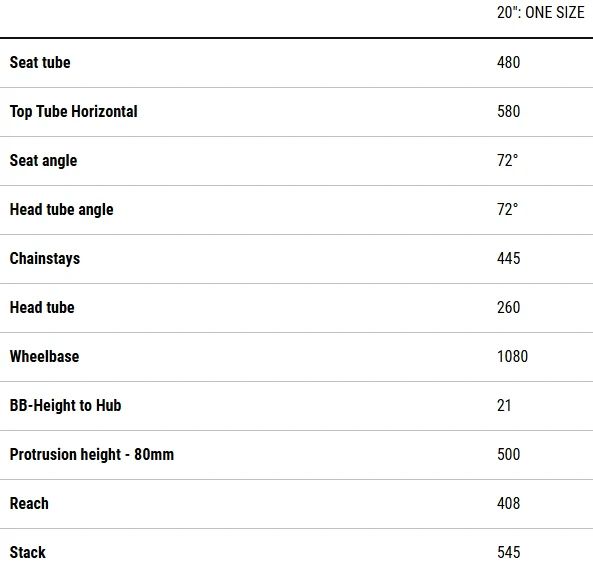
Task: Click the Top Tube Horizontal label
Action: 73,112
